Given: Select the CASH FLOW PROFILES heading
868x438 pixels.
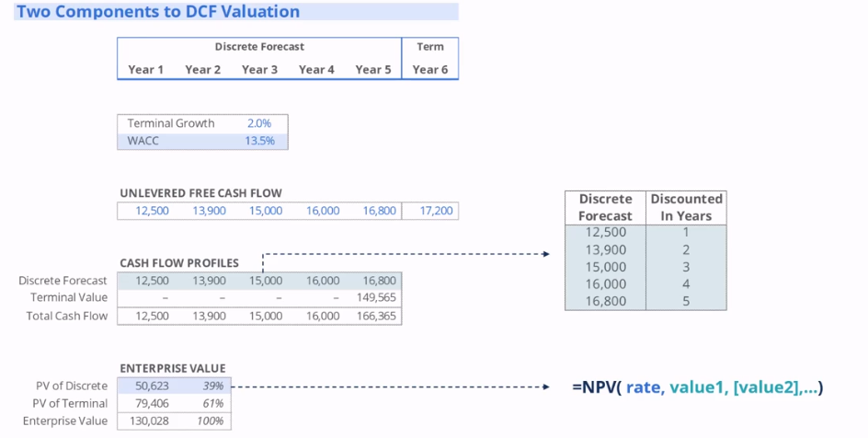Looking at the screenshot, I should click(x=179, y=263).
